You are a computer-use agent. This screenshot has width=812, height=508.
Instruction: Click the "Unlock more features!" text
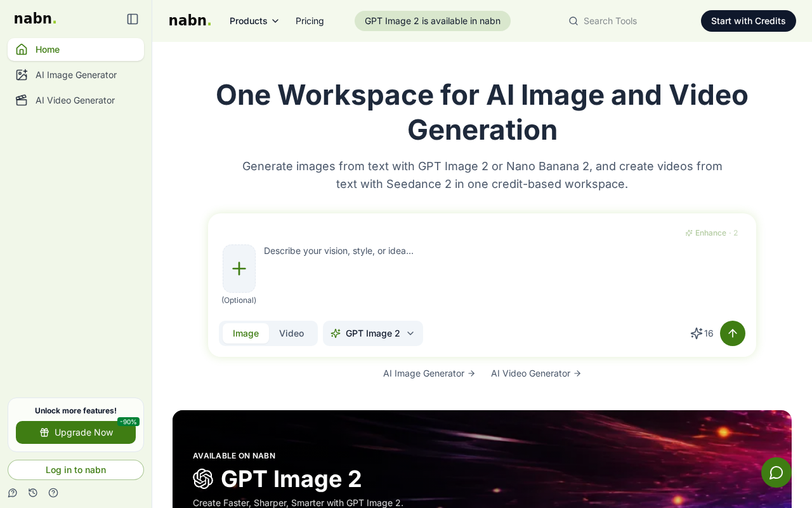pyautogui.click(x=76, y=411)
